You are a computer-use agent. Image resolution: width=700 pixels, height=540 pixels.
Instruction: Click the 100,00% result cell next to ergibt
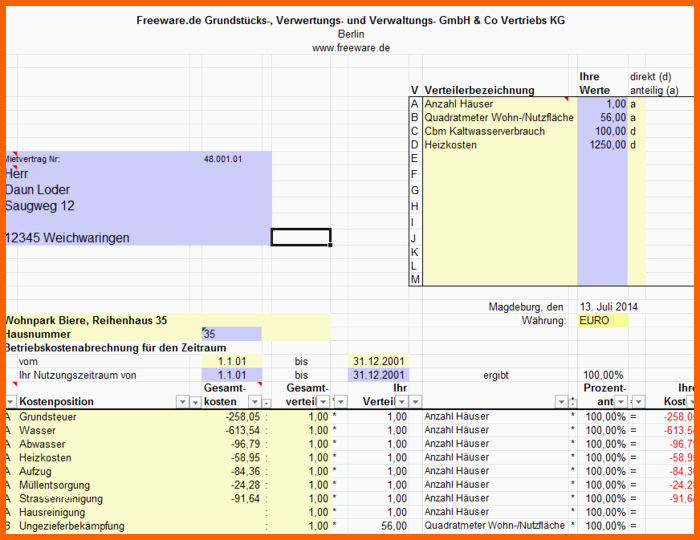(x=603, y=375)
